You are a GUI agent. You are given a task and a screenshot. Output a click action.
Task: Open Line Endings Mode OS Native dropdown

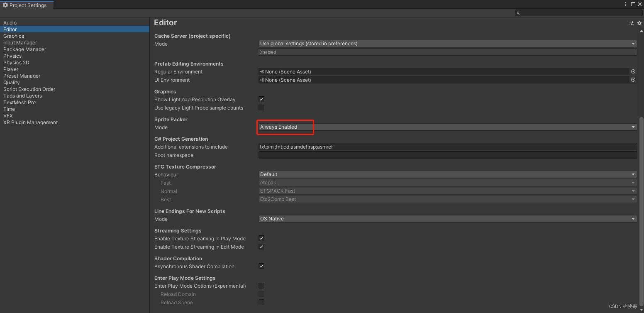(447, 219)
